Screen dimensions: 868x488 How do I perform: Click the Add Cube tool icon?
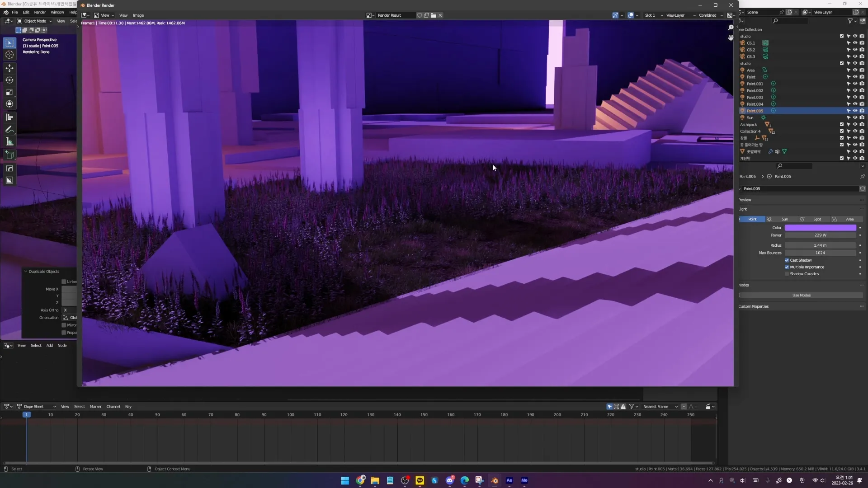(9, 155)
